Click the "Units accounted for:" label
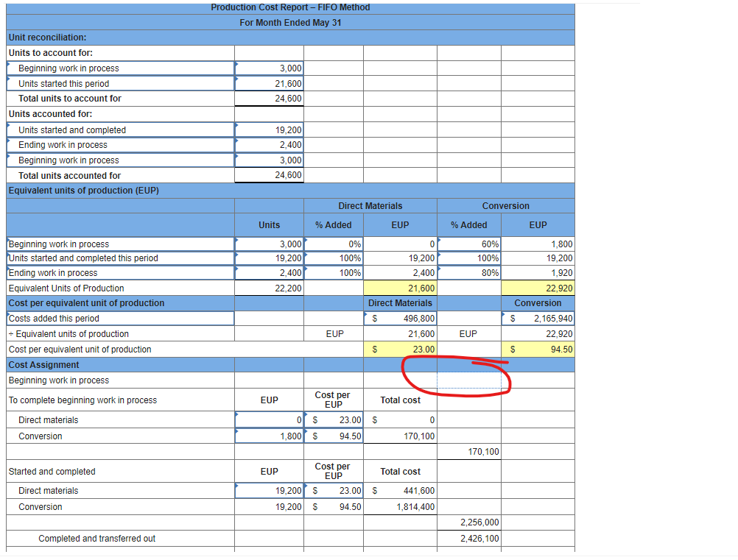 coord(50,114)
